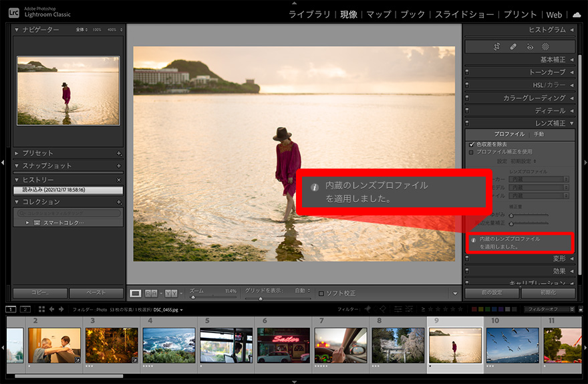Open the Masking tool icon
588x384 pixels.
[545, 47]
